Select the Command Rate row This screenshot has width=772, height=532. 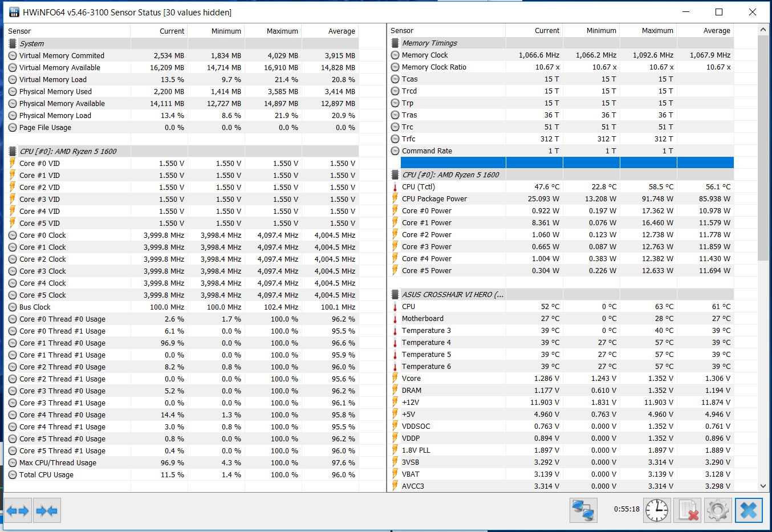[x=560, y=151]
